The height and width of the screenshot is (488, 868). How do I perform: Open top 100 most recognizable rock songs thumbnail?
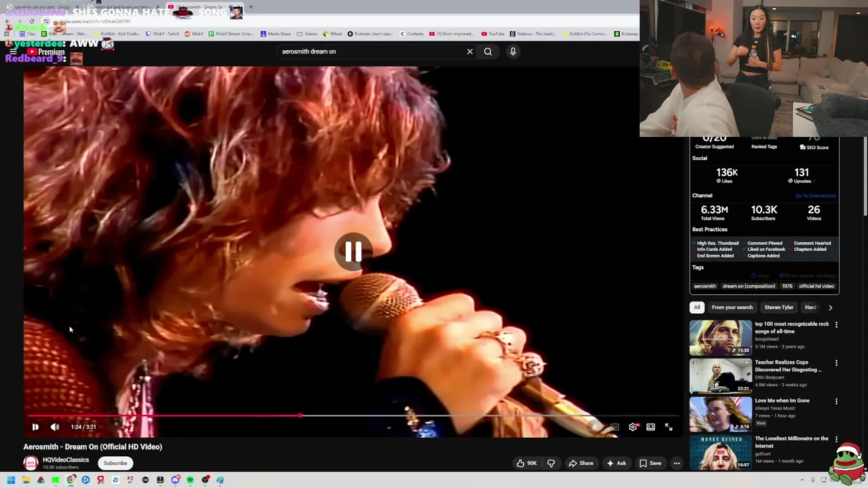tap(720, 338)
